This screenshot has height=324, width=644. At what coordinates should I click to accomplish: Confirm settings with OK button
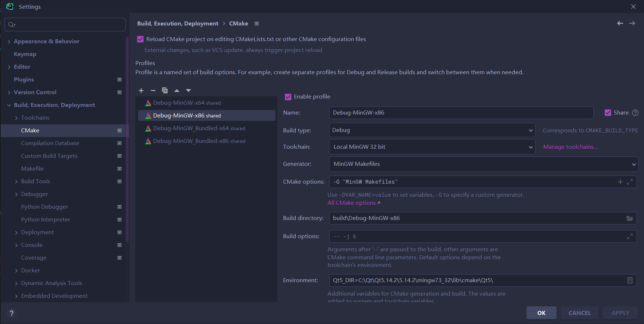541,313
